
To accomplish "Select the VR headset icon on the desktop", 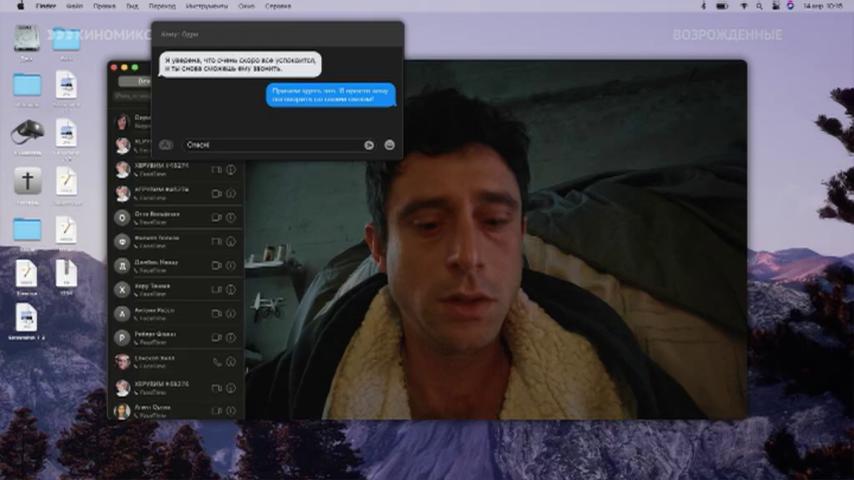I will (27, 132).
